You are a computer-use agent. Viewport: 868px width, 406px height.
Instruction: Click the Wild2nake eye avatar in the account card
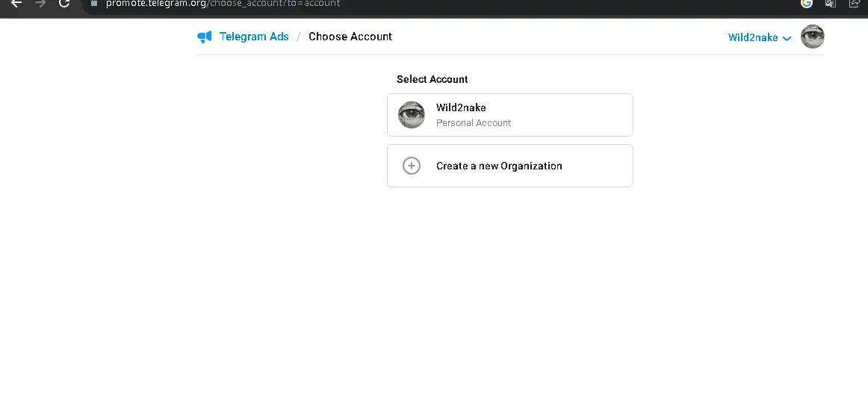(x=412, y=115)
